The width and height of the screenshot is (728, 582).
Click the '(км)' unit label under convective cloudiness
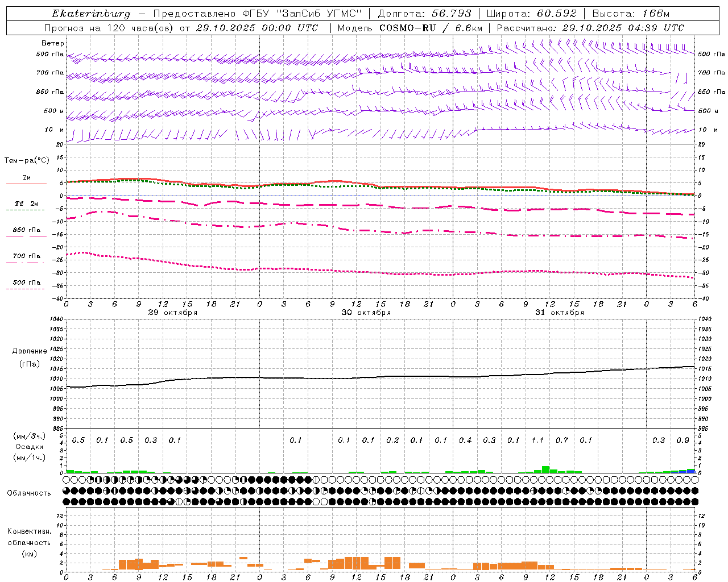(30, 554)
